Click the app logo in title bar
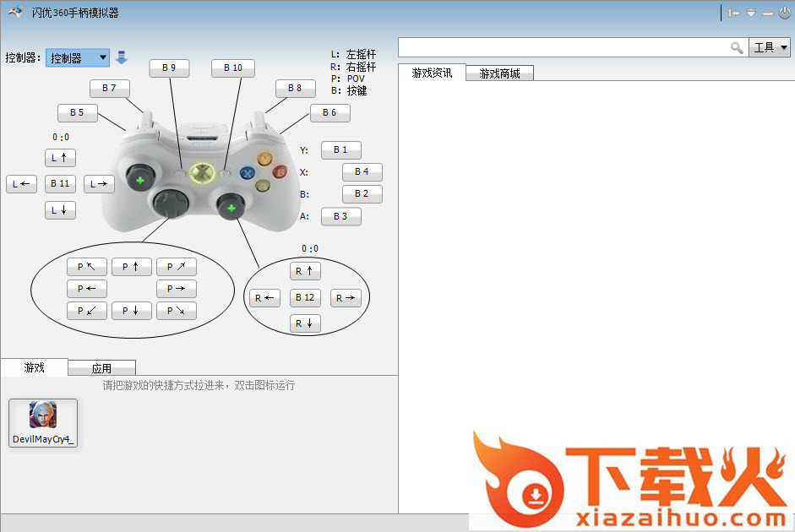Image resolution: width=795 pixels, height=532 pixels. 15,12
